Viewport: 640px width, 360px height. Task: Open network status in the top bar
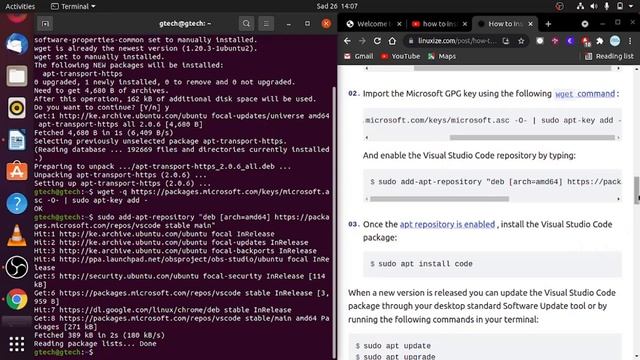pos(580,6)
